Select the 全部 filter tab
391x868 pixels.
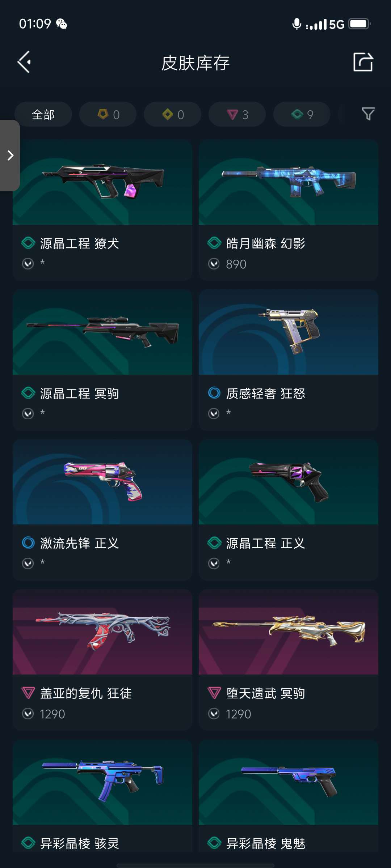[43, 114]
